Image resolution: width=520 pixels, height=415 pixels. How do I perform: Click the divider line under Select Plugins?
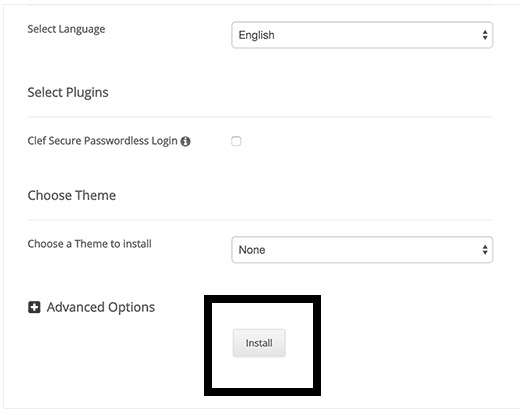260,117
